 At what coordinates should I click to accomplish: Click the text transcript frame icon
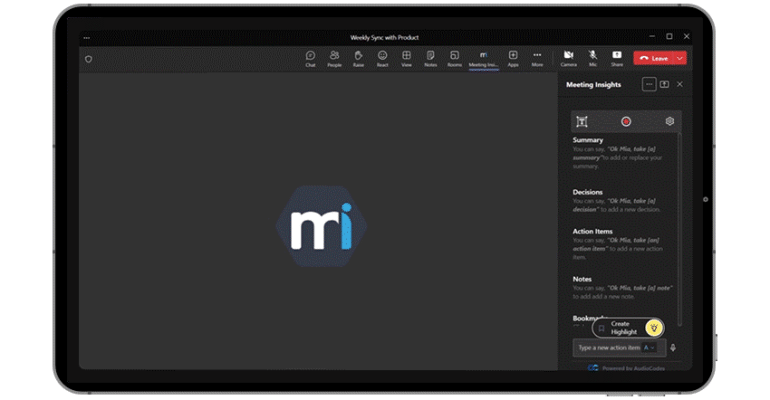pyautogui.click(x=582, y=122)
